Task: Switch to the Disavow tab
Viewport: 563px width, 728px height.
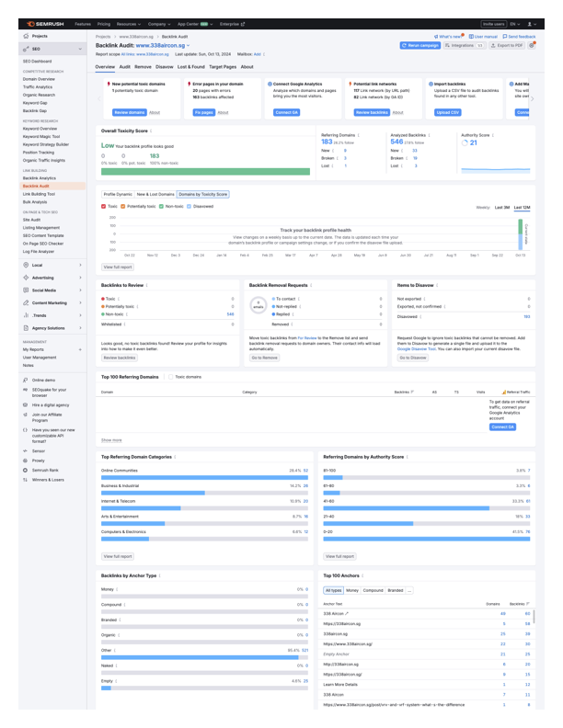Action: [x=164, y=67]
